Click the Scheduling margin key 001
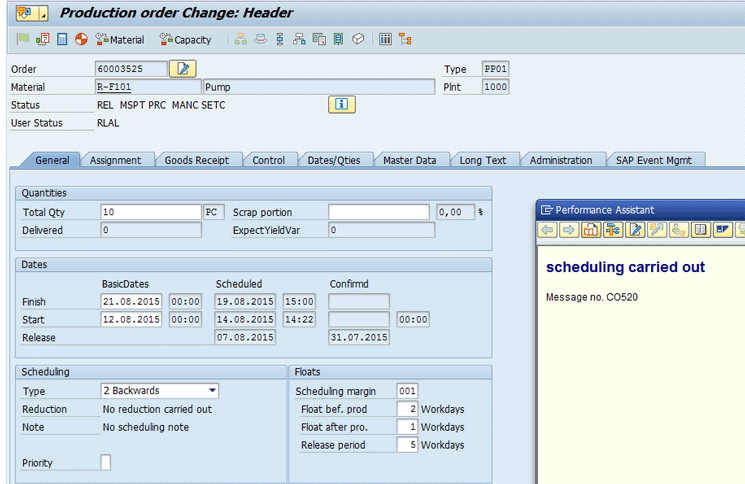The width and height of the screenshot is (745, 484). (x=407, y=391)
